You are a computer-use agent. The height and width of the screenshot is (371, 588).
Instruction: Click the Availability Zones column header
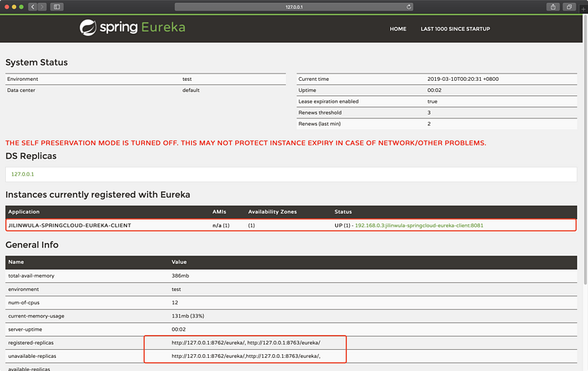272,212
